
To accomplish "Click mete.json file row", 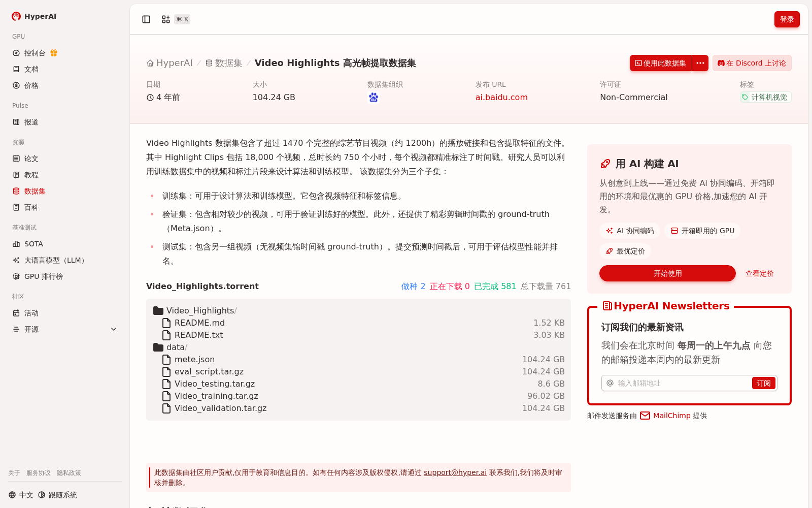I will 358,359.
